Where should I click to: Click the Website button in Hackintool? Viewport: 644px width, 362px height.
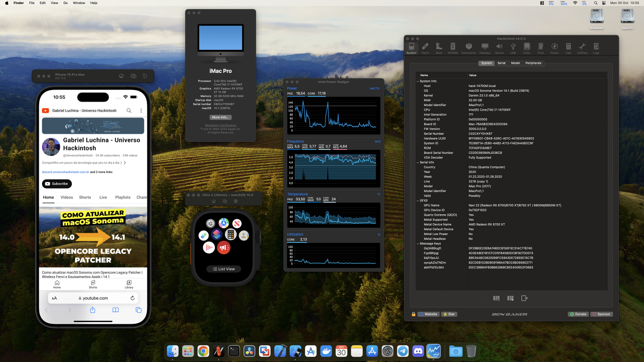pyautogui.click(x=428, y=314)
